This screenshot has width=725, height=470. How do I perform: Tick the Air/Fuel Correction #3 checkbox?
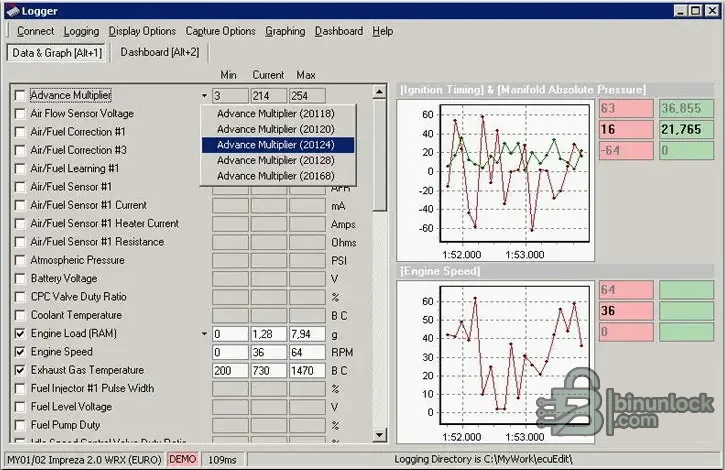tap(20, 150)
